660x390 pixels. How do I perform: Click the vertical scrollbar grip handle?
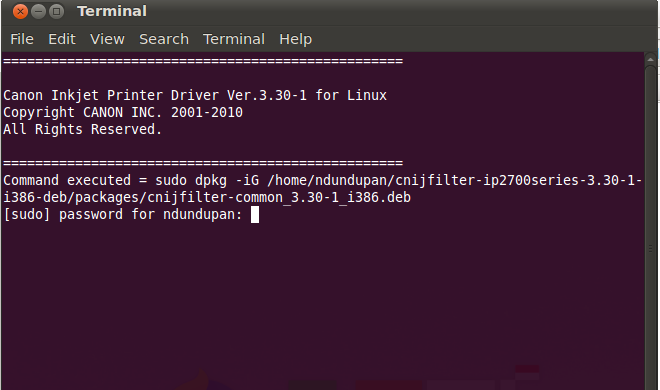coord(650,249)
